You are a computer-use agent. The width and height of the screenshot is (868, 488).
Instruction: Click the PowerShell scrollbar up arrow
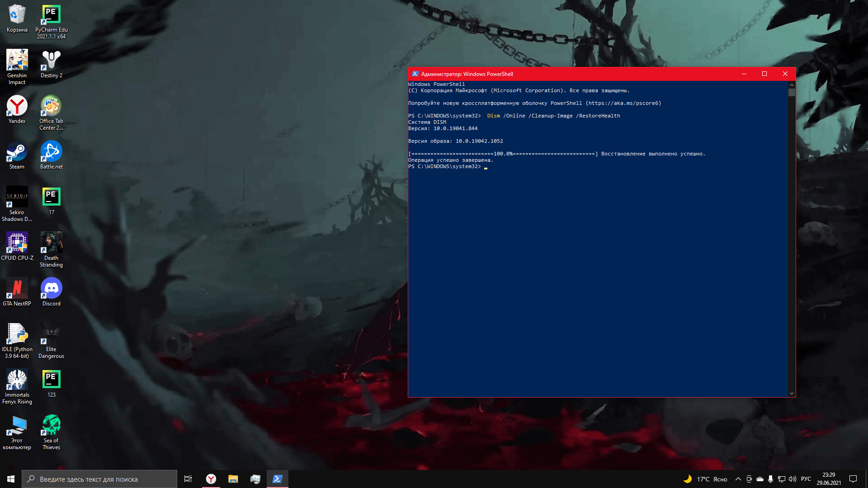point(792,84)
